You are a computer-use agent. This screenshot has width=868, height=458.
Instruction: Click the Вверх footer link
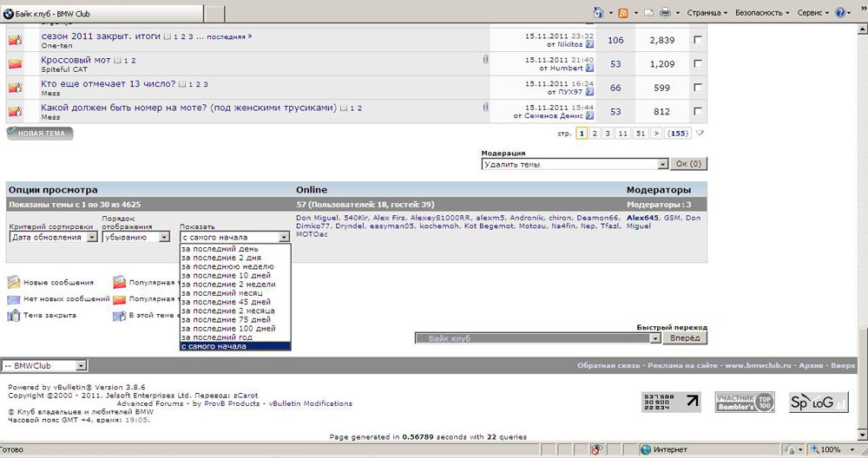tap(843, 366)
